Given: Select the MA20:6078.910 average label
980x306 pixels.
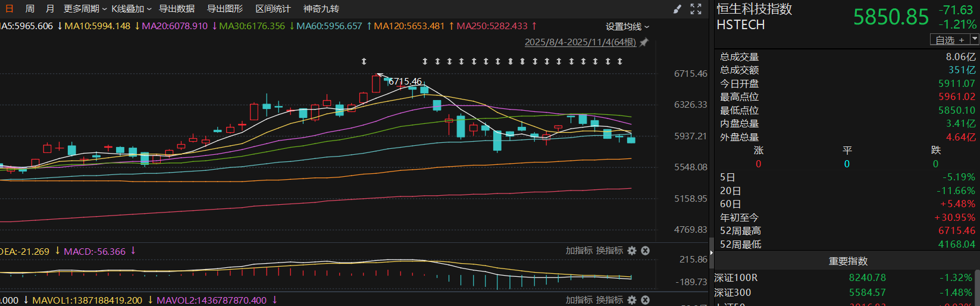Looking at the screenshot, I should 175,26.
